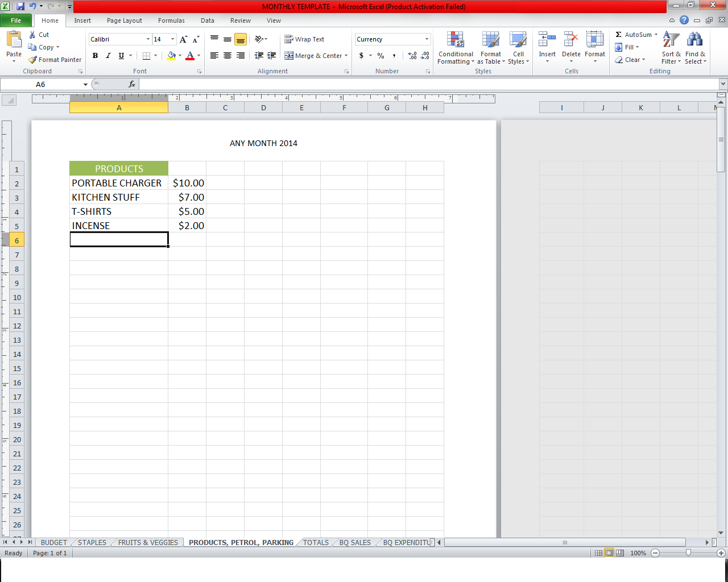Screen dimensions: 728x582
Task: Click the zoom slider handle
Action: click(688, 552)
